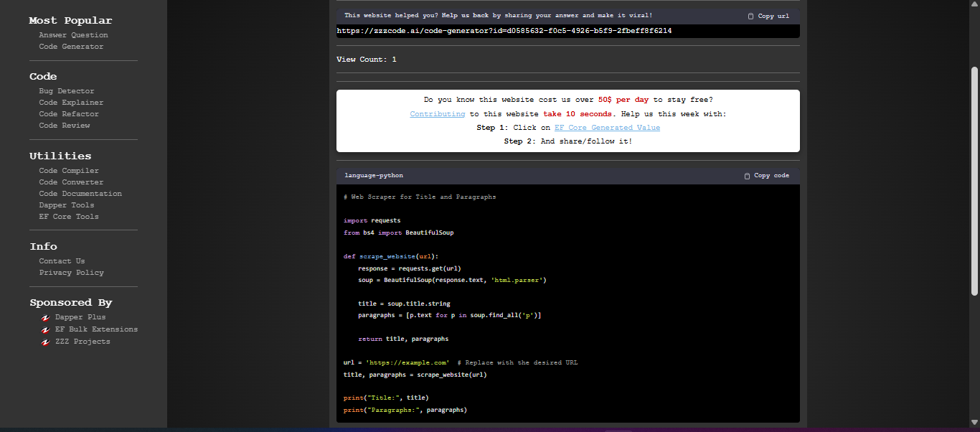Click the "from bs4 import BeautifulSoup" line
Image resolution: width=980 pixels, height=432 pixels.
(x=399, y=233)
